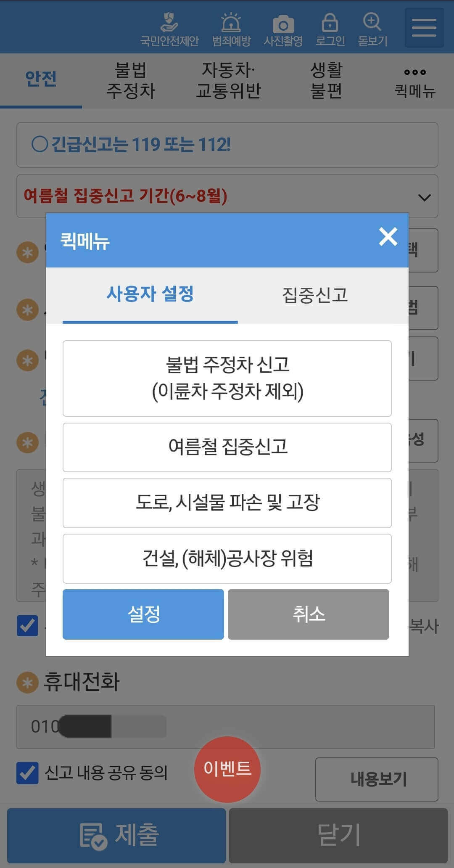Click the 내용보기 button
The image size is (454, 868).
coord(378,778)
